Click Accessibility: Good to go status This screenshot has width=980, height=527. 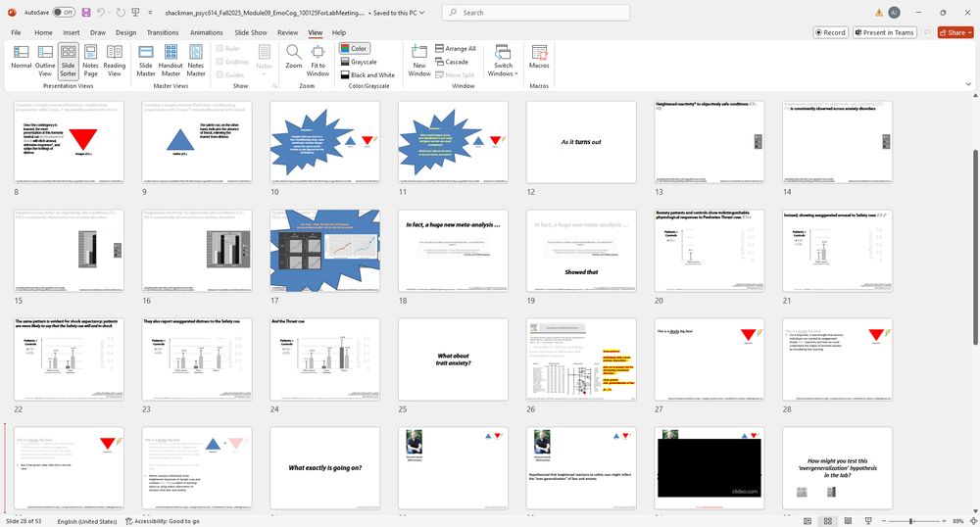pos(163,521)
